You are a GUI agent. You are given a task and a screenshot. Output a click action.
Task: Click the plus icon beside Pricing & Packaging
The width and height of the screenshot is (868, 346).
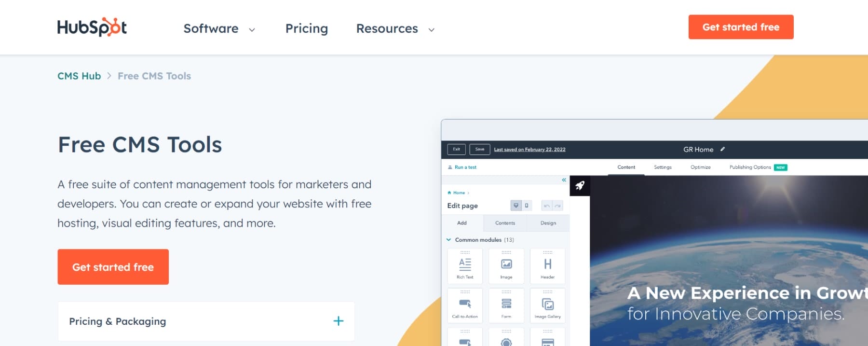pyautogui.click(x=339, y=321)
